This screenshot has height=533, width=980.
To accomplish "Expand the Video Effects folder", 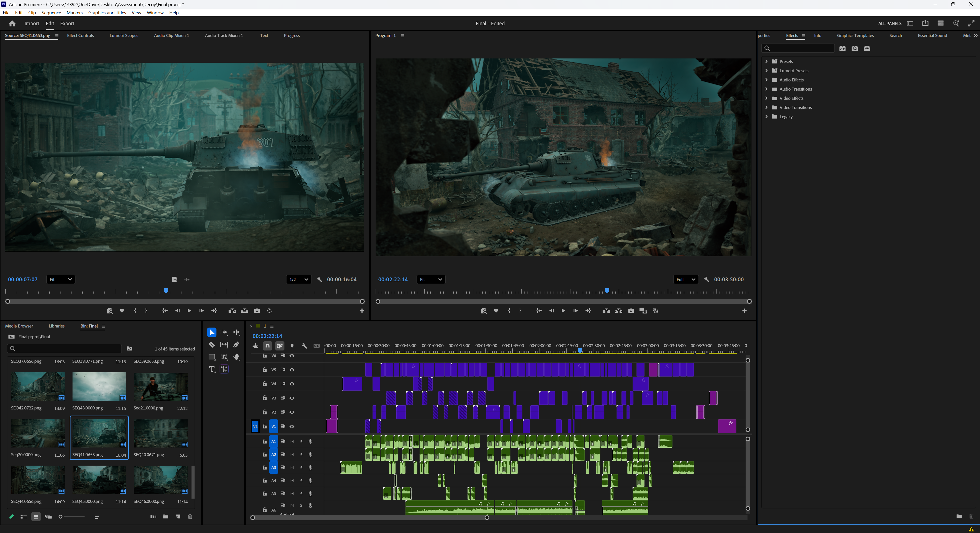I will tap(766, 98).
